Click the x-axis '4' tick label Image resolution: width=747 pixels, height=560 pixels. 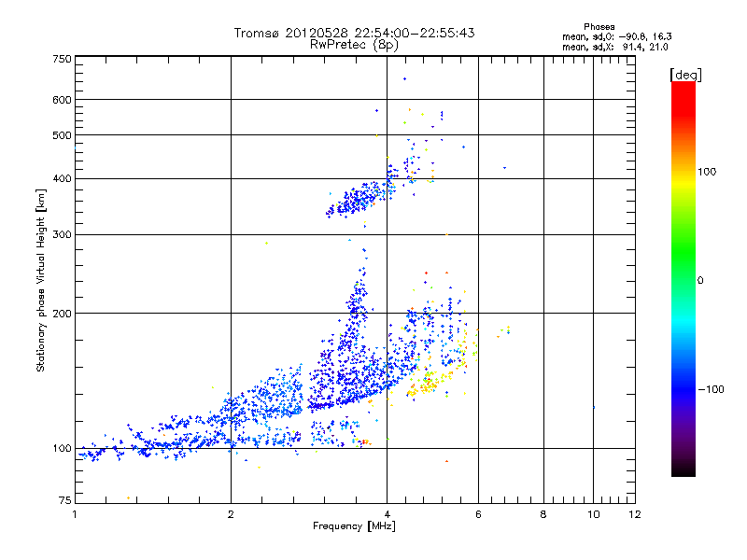pos(388,514)
